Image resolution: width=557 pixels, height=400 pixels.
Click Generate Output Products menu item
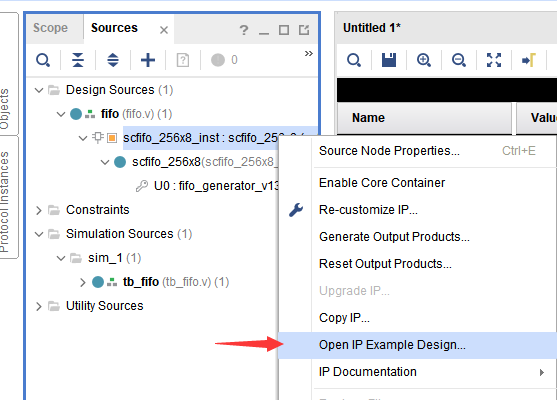[x=394, y=237]
